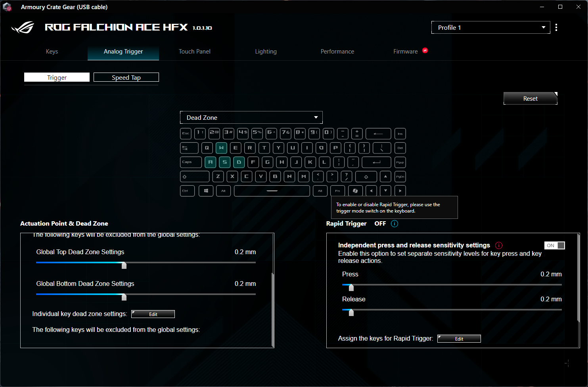Click the up arrow key

click(385, 176)
